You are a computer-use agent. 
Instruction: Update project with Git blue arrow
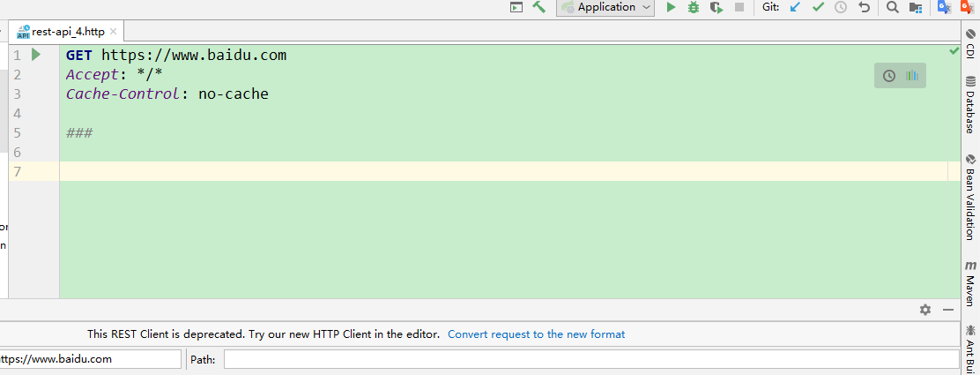coord(796,8)
